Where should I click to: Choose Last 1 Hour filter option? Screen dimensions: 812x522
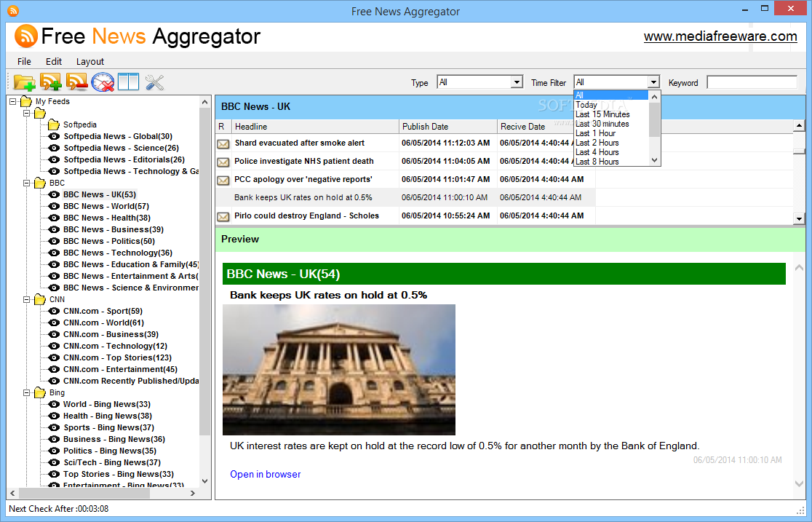coord(611,133)
